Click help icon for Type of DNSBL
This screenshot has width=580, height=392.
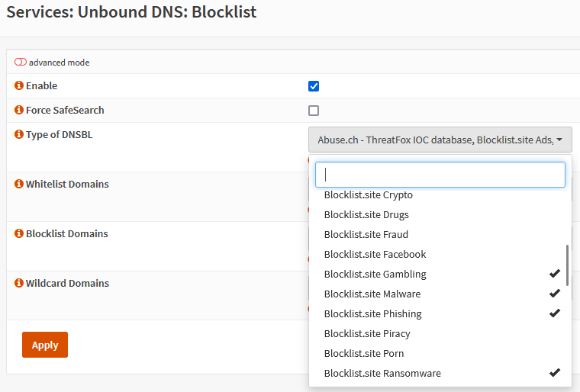point(19,135)
